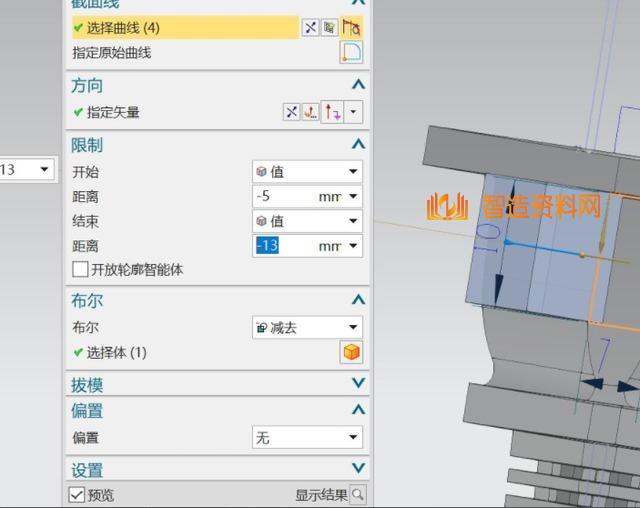Click the 选择曲线 (4) row

click(185, 28)
